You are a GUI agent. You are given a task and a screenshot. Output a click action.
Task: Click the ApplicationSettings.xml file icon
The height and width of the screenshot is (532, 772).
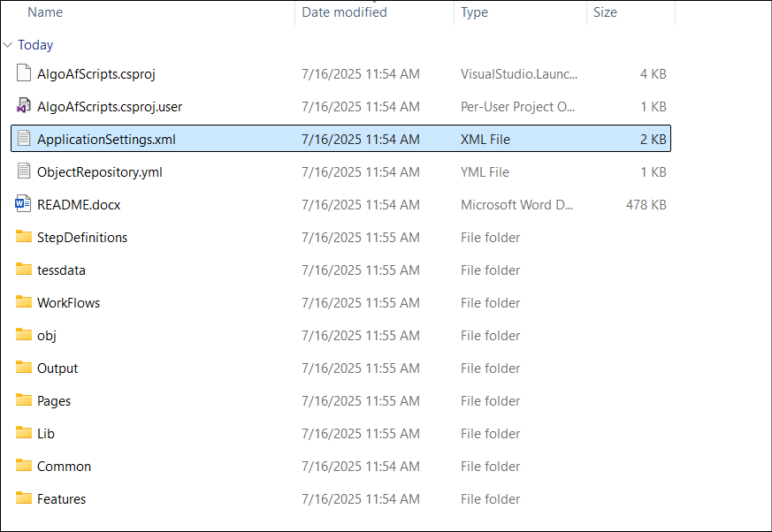click(24, 138)
